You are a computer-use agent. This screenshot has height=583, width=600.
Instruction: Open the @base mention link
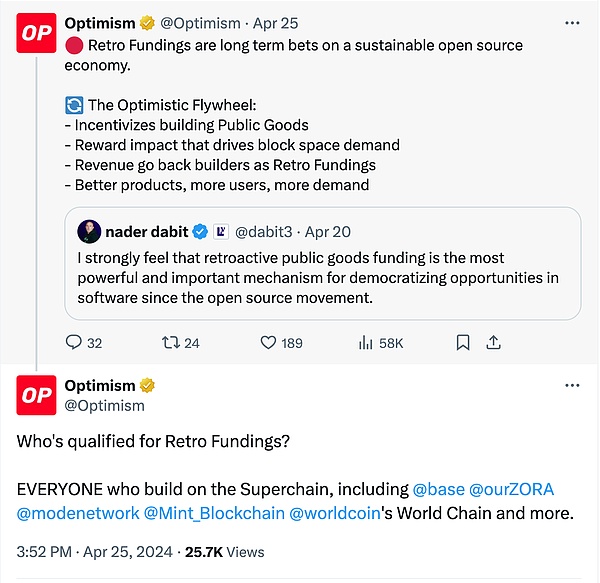pos(436,490)
